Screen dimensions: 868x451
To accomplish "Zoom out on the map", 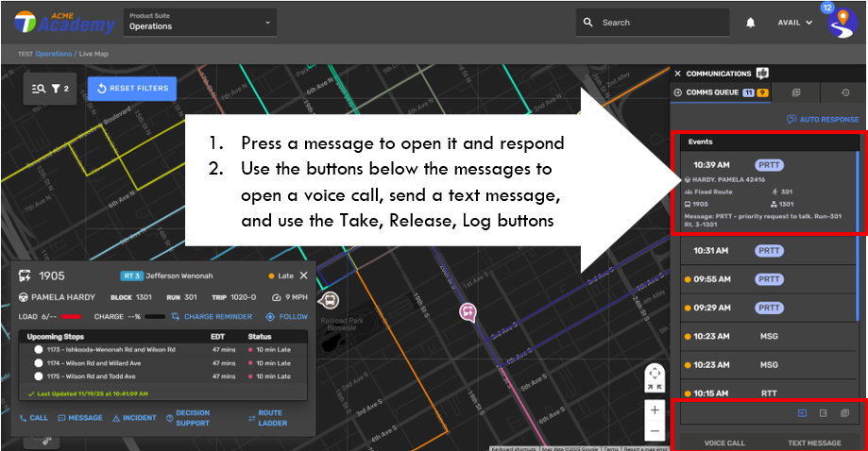I will click(x=655, y=431).
